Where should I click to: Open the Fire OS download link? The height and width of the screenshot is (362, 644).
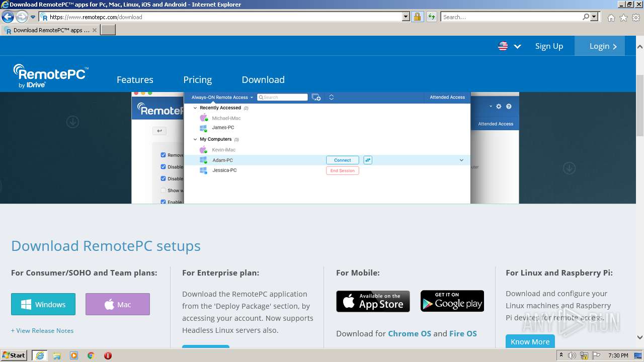[463, 333]
